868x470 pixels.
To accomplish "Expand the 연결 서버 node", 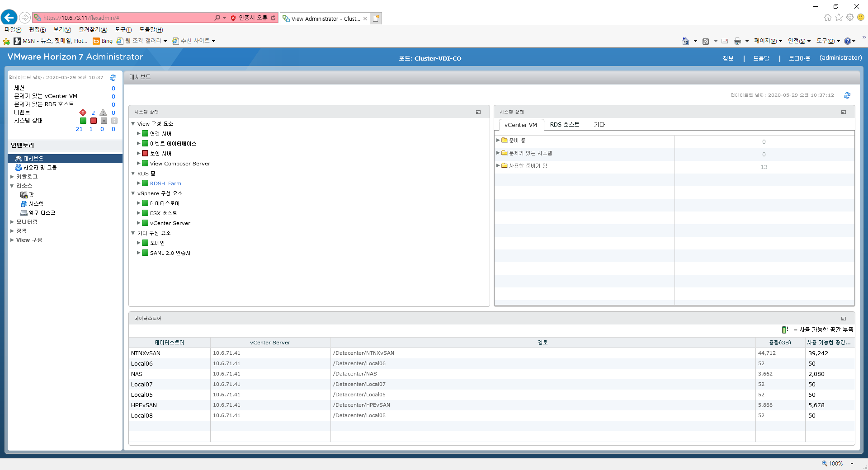I will (x=139, y=133).
